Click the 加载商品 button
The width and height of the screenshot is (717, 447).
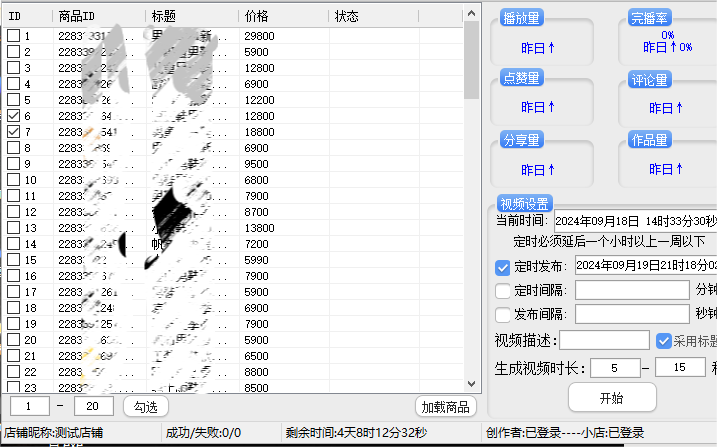point(445,406)
